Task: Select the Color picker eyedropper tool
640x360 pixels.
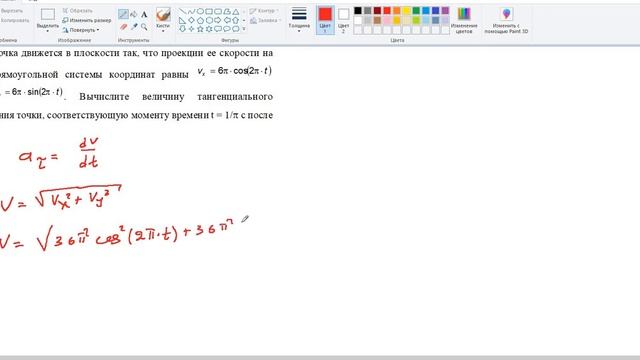Action: click(134, 27)
